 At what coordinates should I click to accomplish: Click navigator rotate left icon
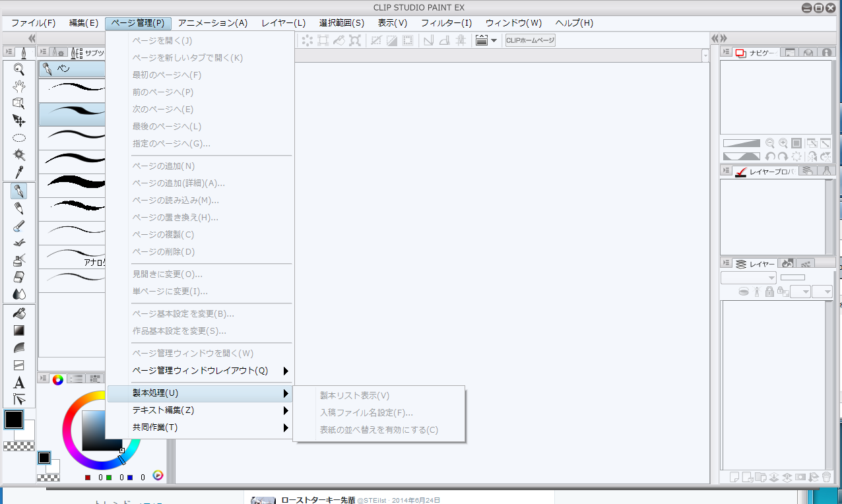[769, 156]
